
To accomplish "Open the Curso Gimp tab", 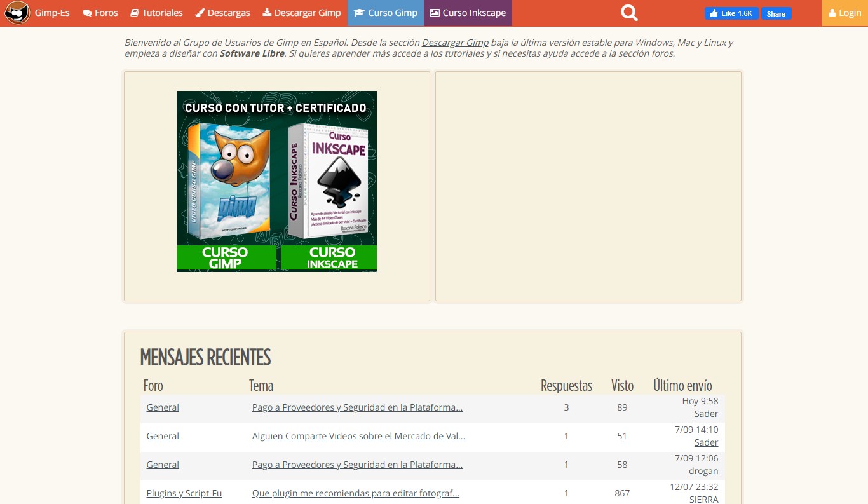I will pyautogui.click(x=386, y=13).
